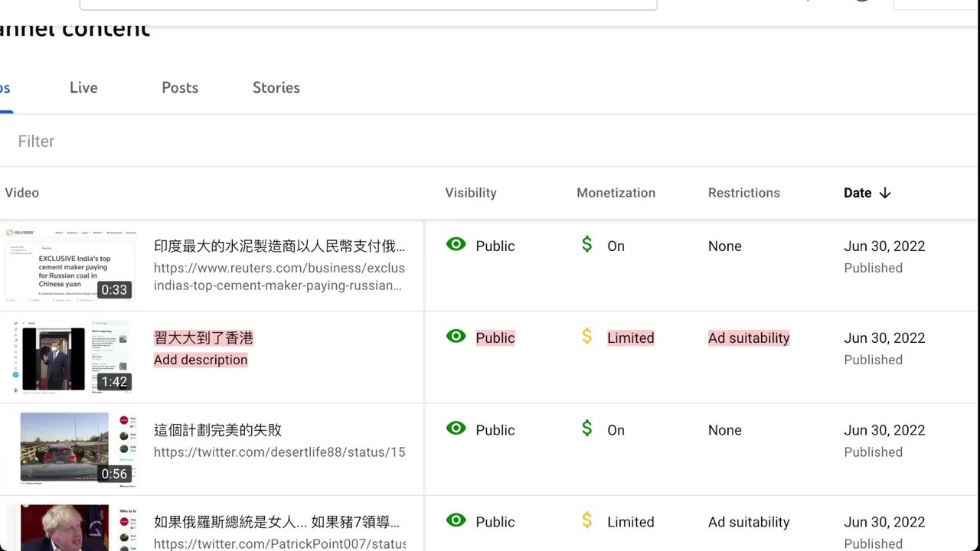Open the Posts tab
Viewport: 980px width, 551px height.
[x=180, y=88]
